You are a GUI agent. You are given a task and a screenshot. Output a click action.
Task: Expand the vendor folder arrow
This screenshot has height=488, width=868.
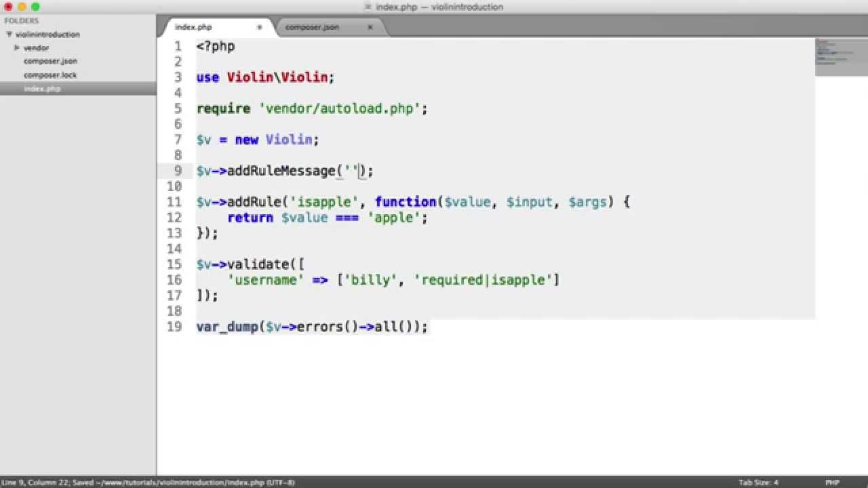17,47
